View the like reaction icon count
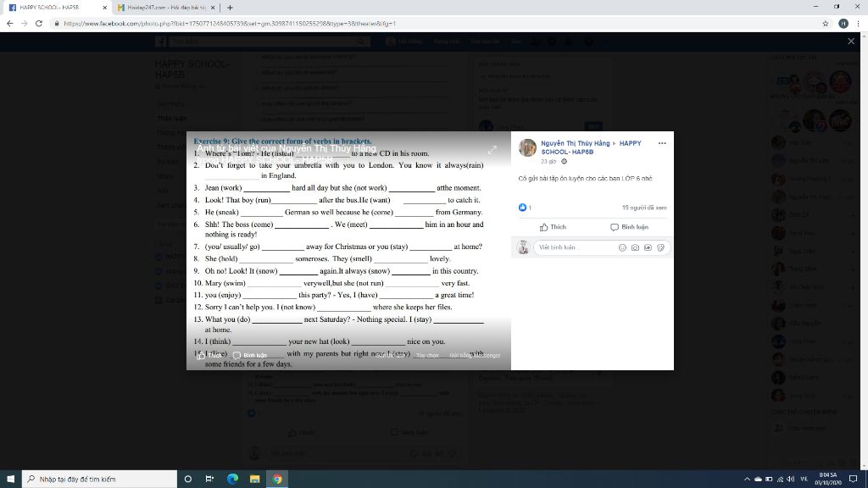 click(525, 208)
